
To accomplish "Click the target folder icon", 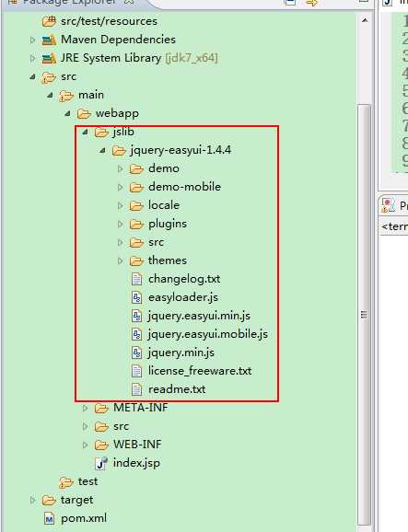I will (49, 500).
